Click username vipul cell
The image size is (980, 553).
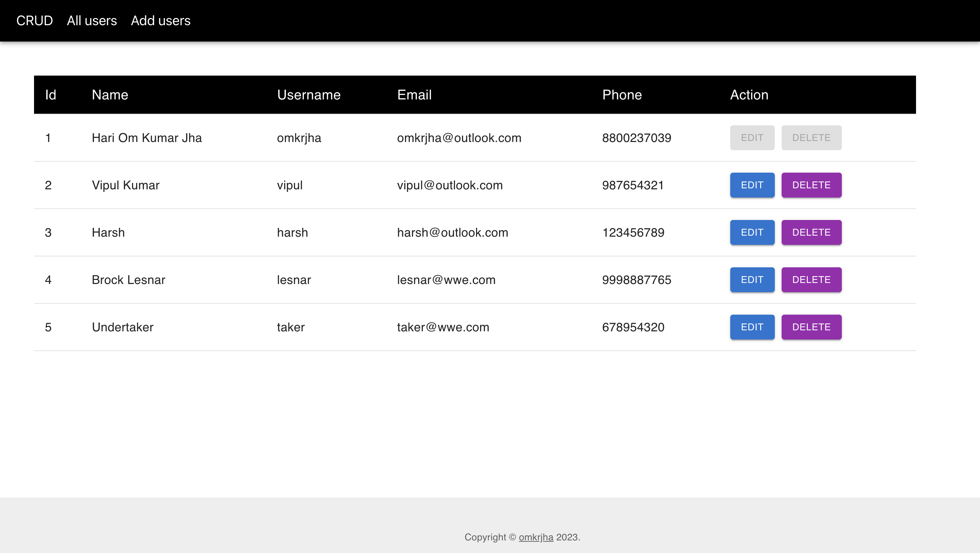tap(290, 185)
